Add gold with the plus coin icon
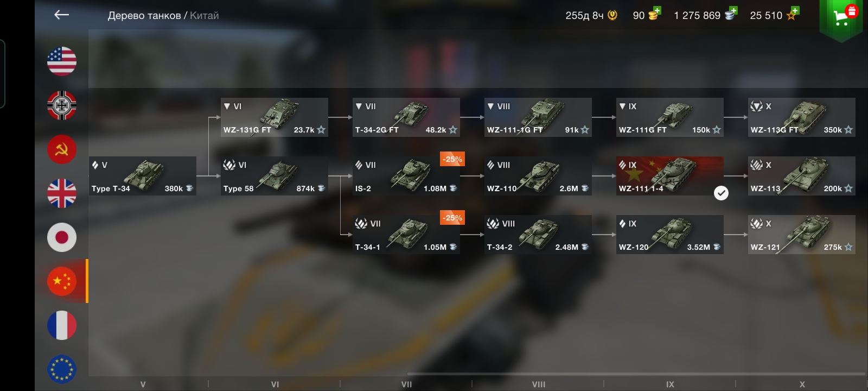Viewport: 868px width, 391px height. click(654, 14)
